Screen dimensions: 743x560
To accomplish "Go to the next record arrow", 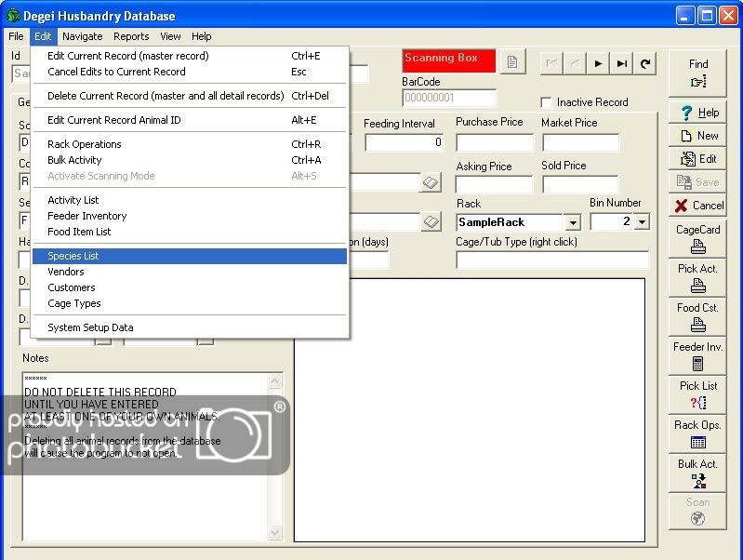I will pyautogui.click(x=599, y=63).
